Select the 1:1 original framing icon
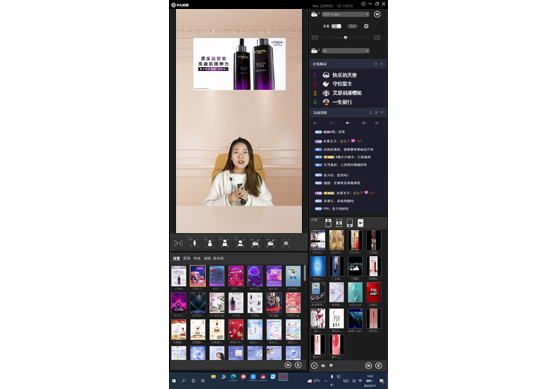This screenshot has height=389, width=558. 179,243
